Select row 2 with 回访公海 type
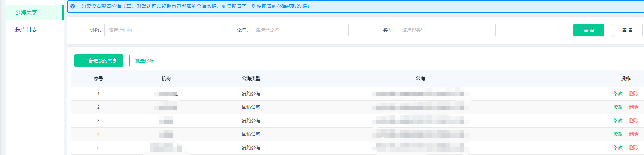Screen dimensions: 644x155 (x=251, y=107)
